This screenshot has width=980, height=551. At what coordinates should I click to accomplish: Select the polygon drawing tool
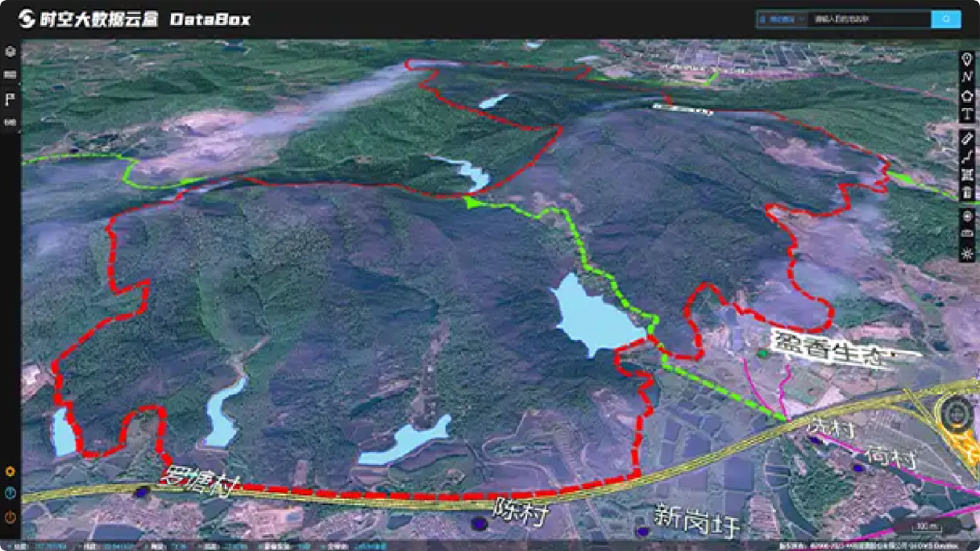click(x=967, y=95)
